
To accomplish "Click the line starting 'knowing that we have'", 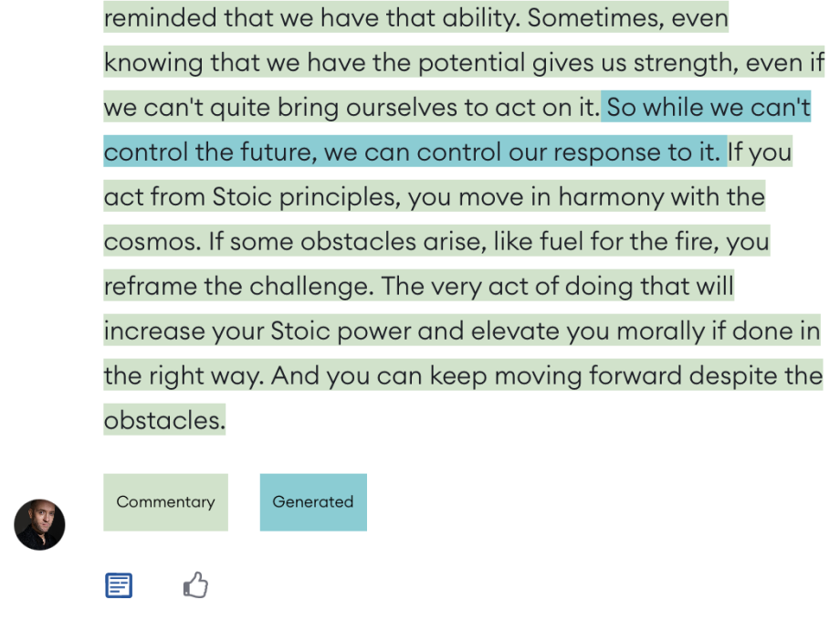I will coord(464,63).
